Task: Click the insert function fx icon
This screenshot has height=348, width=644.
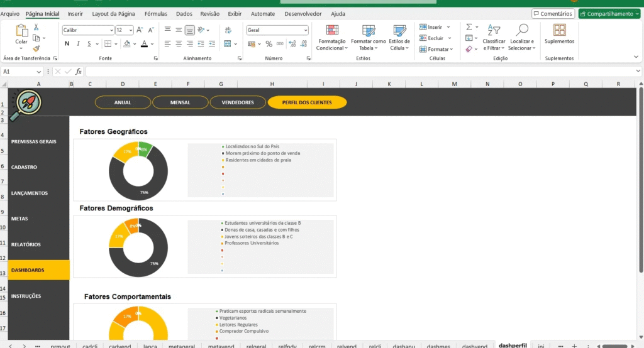Action: pos(79,72)
